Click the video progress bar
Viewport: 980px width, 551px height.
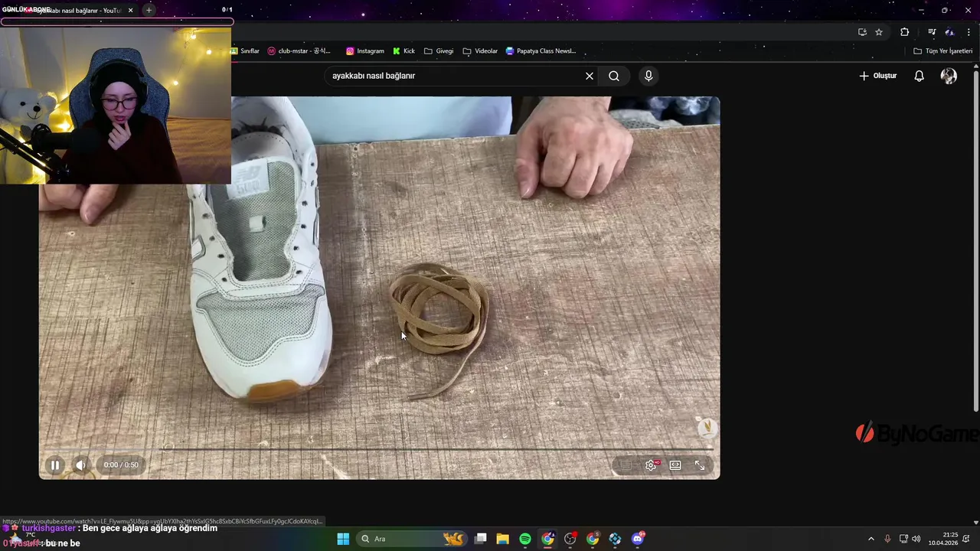(x=380, y=448)
